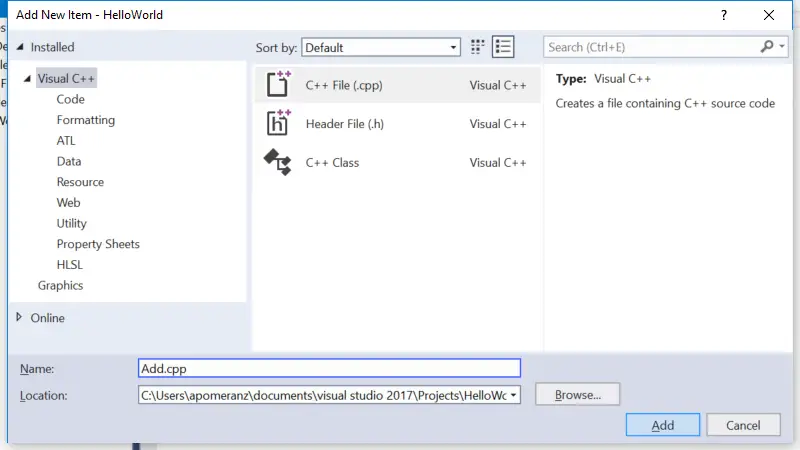Click the Cancel button
The height and width of the screenshot is (450, 800).
743,425
